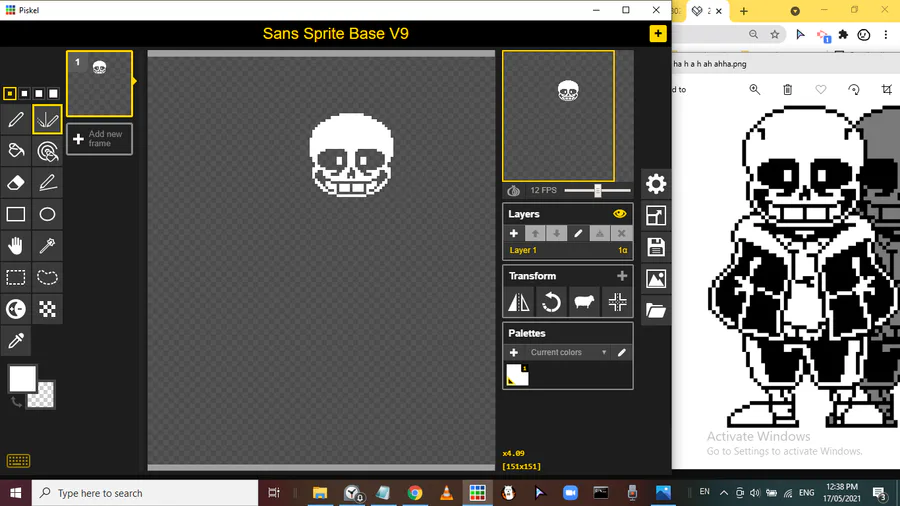This screenshot has width=900, height=506.
Task: Click the Flip vertically transform icon
Action: 519,302
